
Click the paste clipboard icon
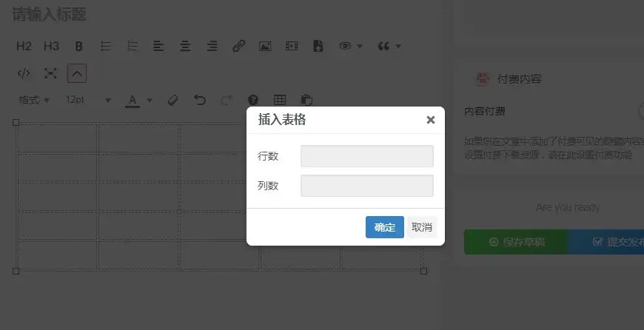(x=306, y=100)
